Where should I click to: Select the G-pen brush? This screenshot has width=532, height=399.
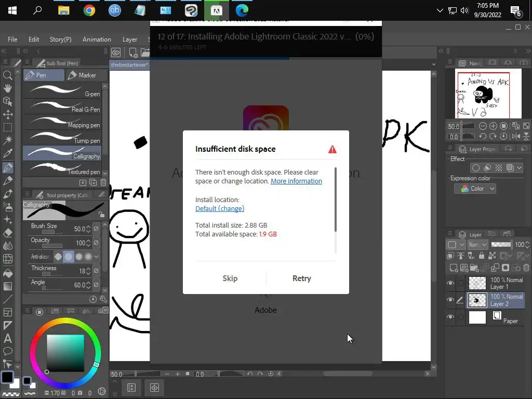(62, 91)
